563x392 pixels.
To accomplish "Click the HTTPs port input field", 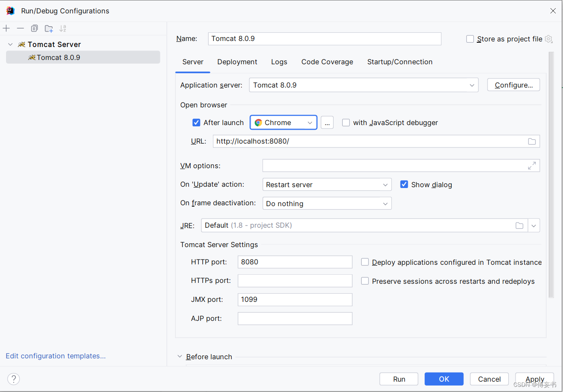I will (295, 281).
